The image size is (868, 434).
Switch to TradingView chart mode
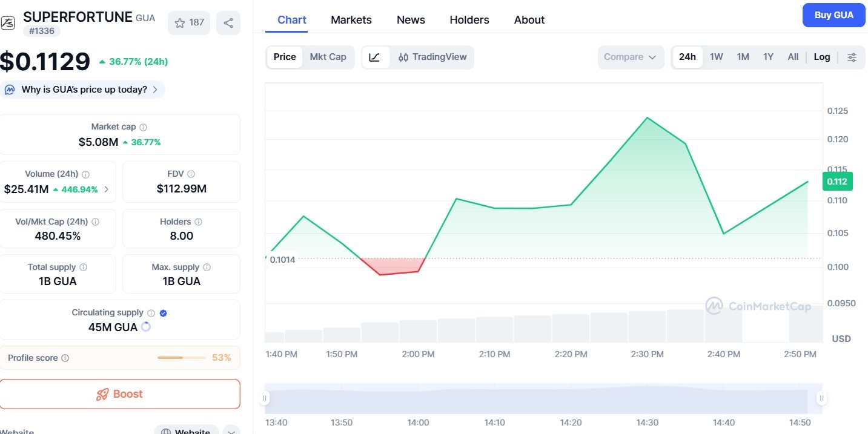point(432,57)
